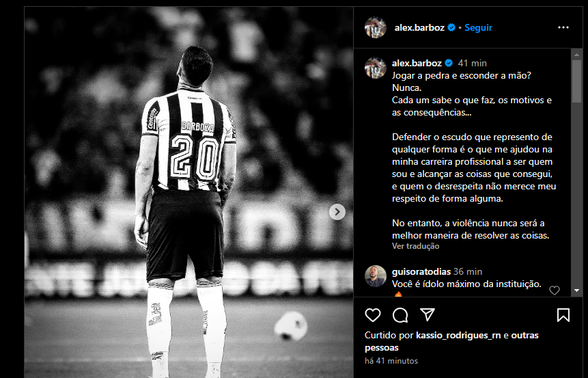This screenshot has width=588, height=378.
Task: Like the post with the heart icon
Action: click(372, 315)
